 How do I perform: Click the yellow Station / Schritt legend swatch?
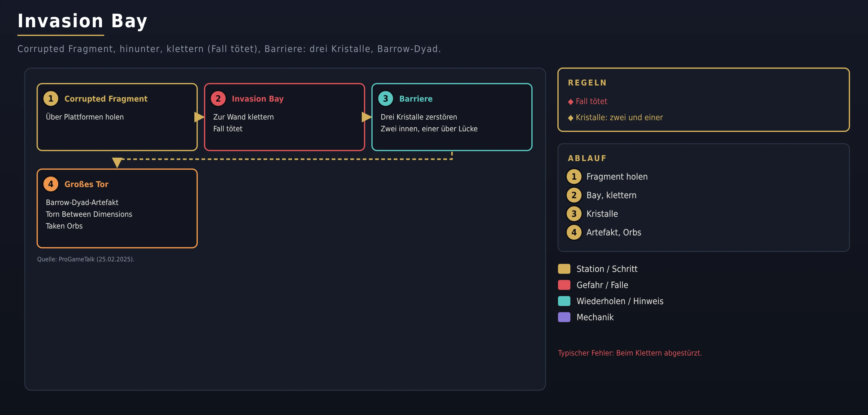[564, 269]
